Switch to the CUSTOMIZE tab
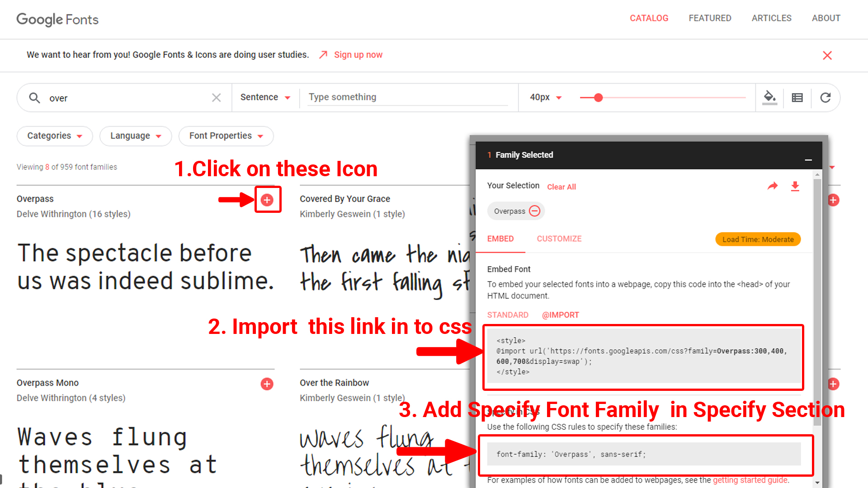The width and height of the screenshot is (868, 488). (x=559, y=239)
